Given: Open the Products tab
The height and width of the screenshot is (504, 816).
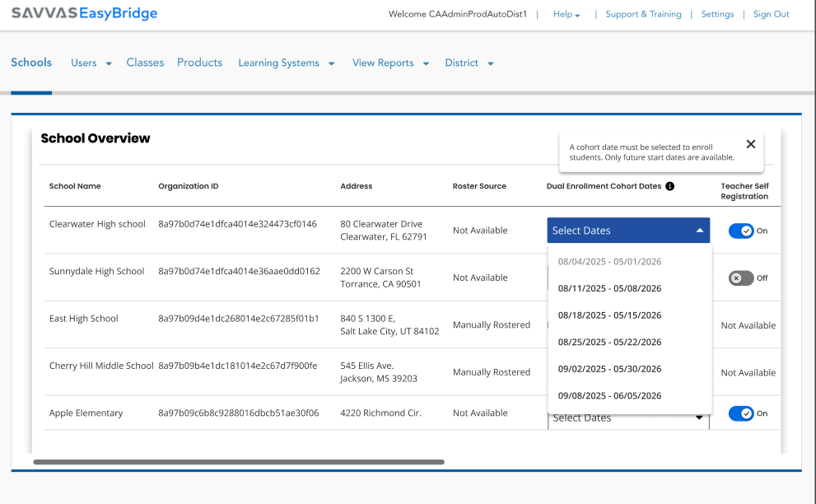Looking at the screenshot, I should coord(200,63).
